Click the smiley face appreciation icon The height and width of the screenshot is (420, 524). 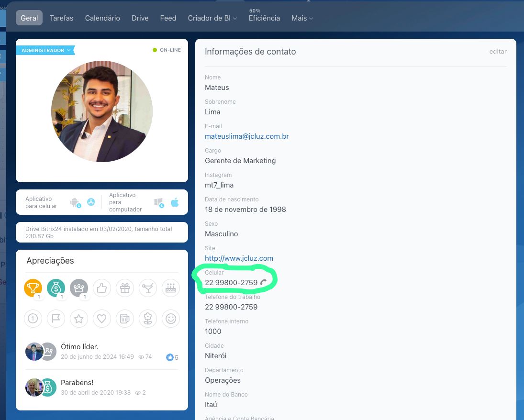171,319
